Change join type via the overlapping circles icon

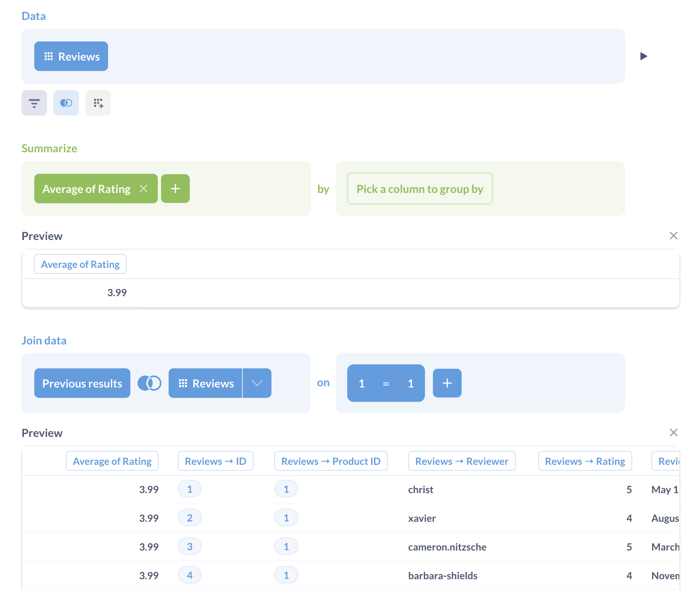click(149, 383)
